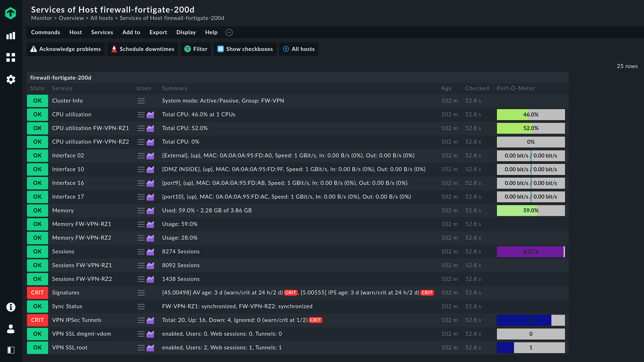Sort by State column header
The image size is (644, 362).
pyautogui.click(x=37, y=88)
